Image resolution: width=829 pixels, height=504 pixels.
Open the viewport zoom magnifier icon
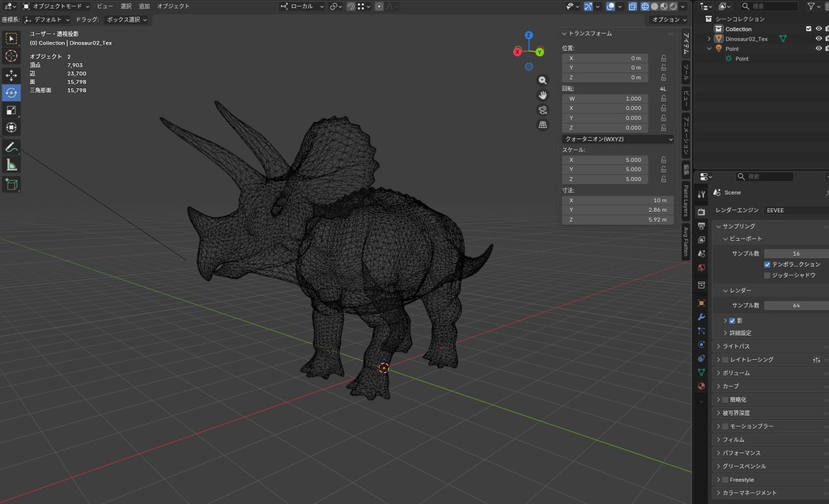(542, 81)
